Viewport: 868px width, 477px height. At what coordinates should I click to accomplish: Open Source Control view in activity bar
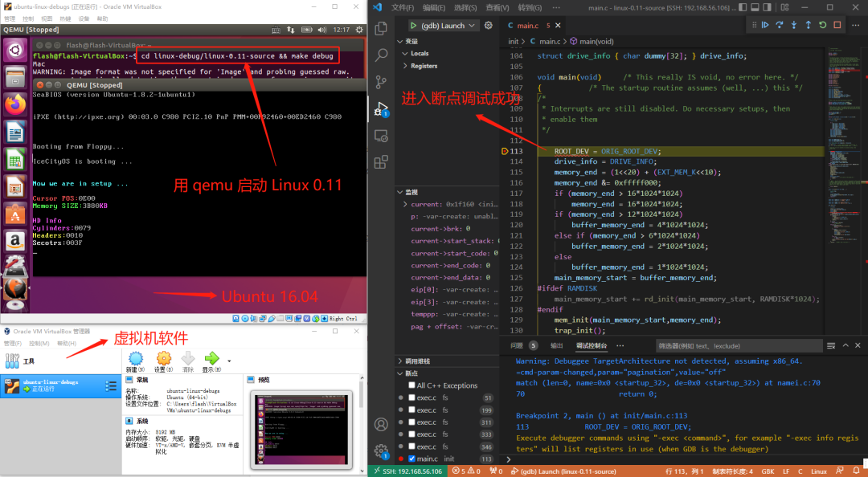click(381, 82)
